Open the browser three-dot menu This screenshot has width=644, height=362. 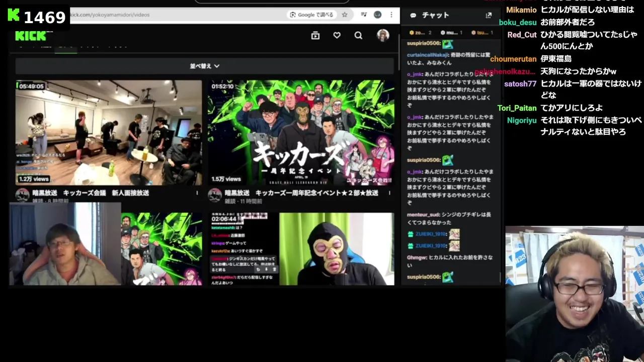click(x=390, y=15)
